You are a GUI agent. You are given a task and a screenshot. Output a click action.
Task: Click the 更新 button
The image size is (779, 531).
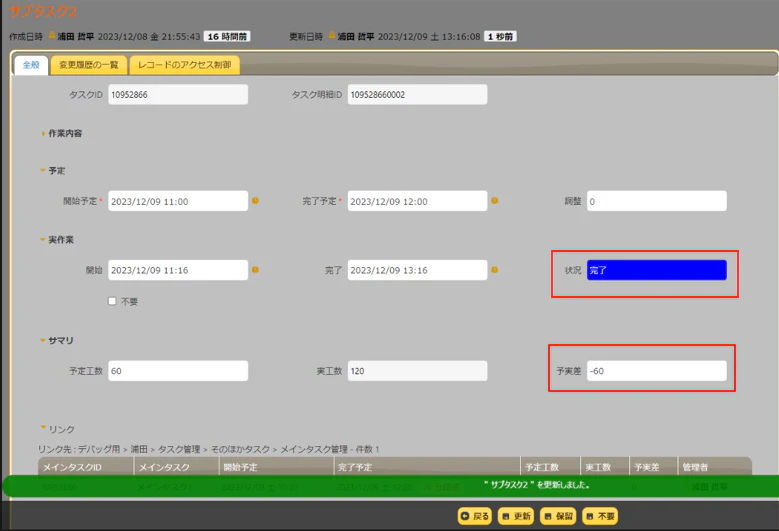[516, 516]
